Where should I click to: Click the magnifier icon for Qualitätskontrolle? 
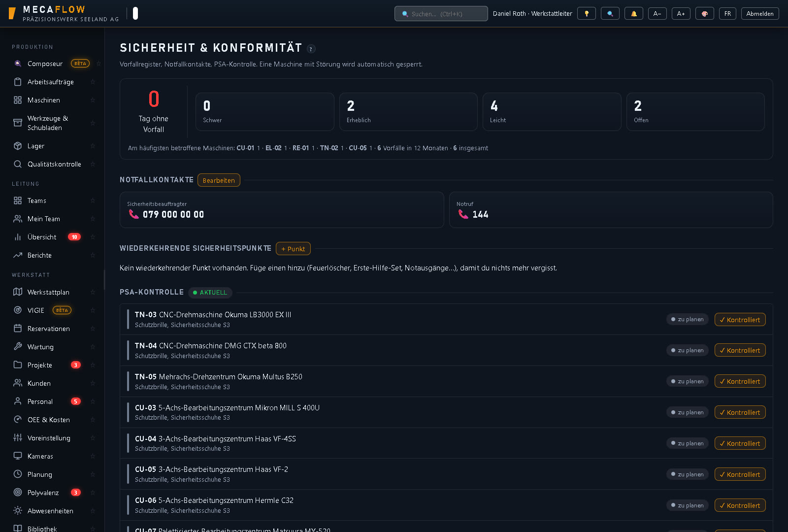[18, 164]
